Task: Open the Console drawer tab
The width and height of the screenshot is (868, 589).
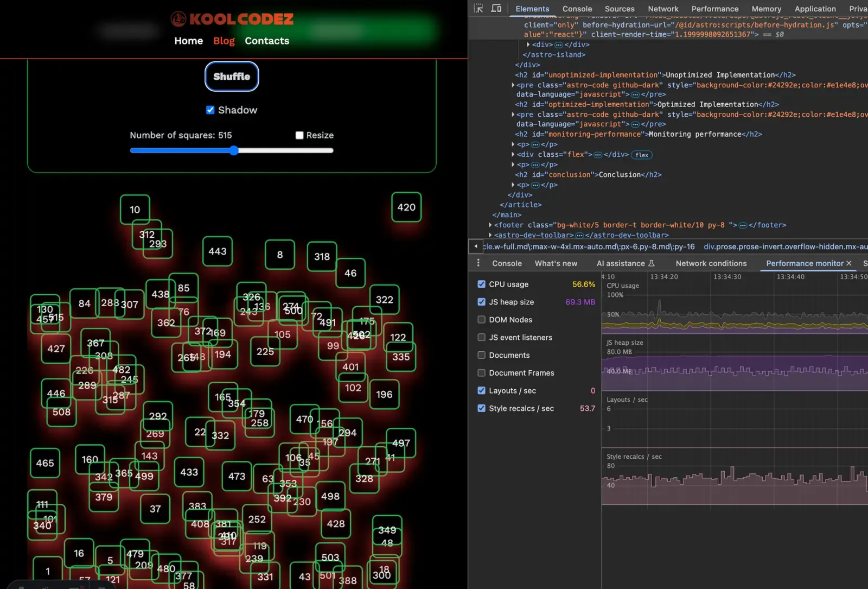Action: (506, 263)
